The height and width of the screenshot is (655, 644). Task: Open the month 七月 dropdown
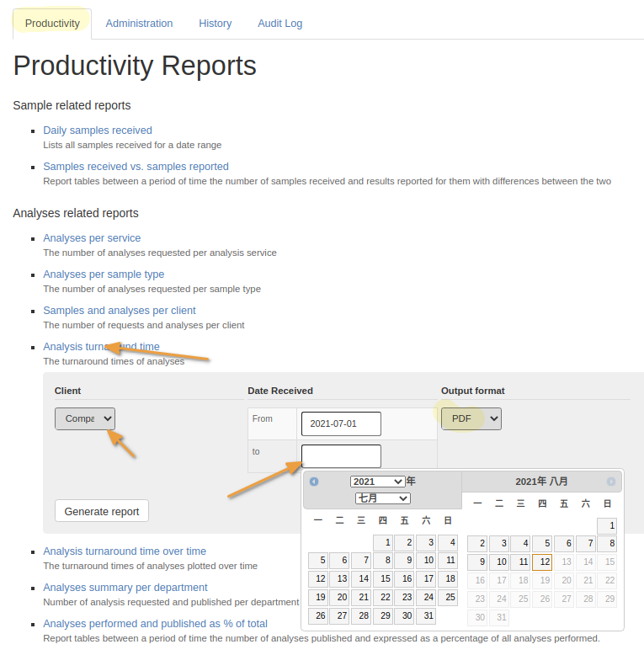tap(382, 498)
